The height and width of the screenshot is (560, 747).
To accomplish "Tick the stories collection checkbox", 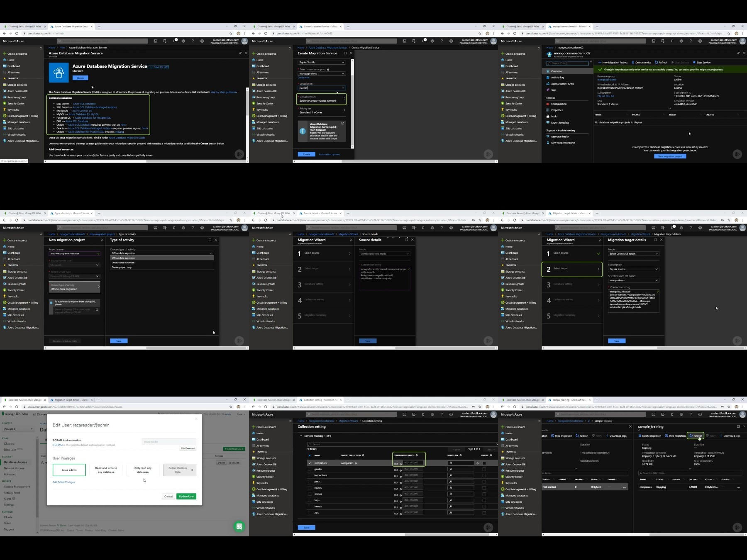I will 310,494.
